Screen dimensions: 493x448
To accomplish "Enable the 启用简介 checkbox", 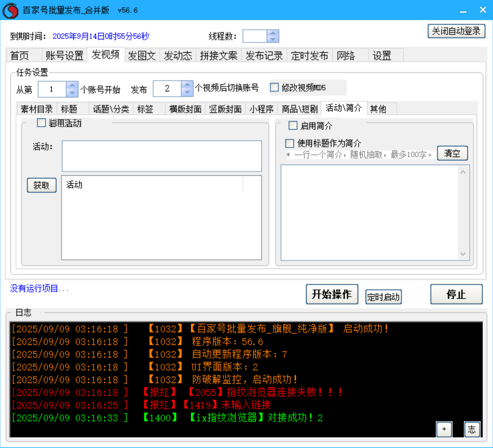I will pyautogui.click(x=293, y=125).
